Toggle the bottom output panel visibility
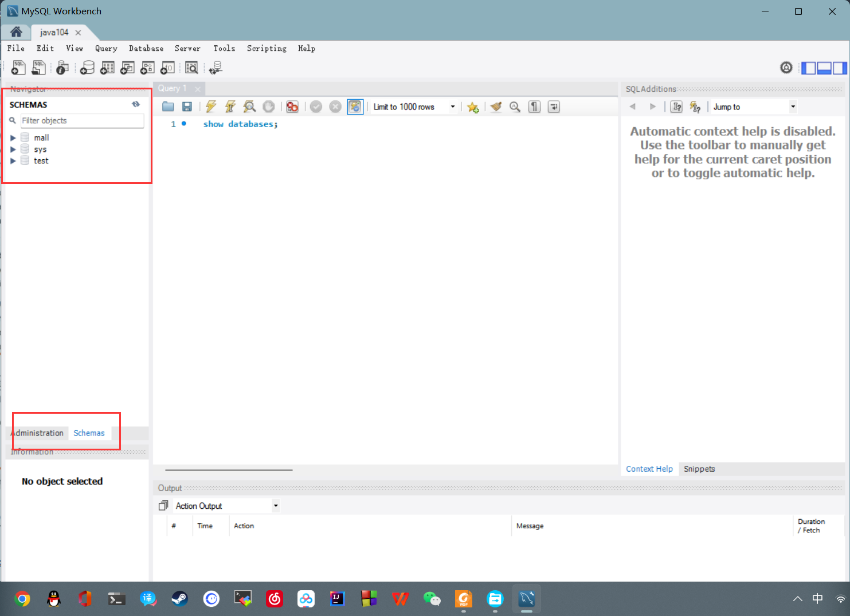 point(824,68)
